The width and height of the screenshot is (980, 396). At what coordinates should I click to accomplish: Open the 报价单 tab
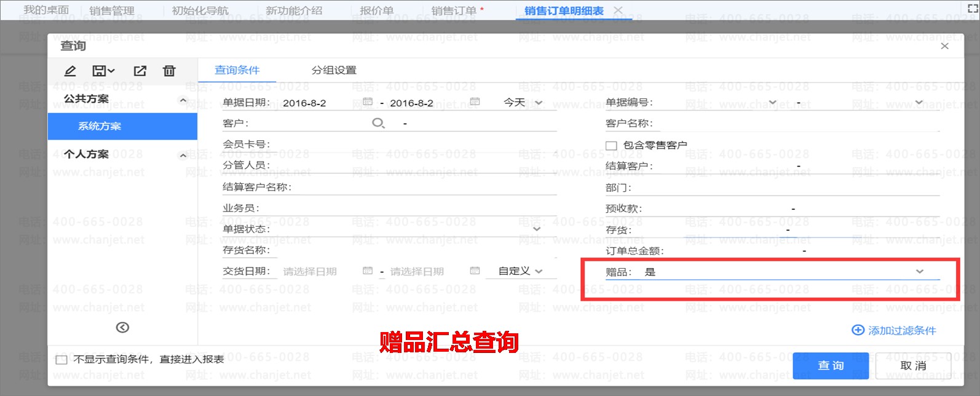(x=376, y=10)
